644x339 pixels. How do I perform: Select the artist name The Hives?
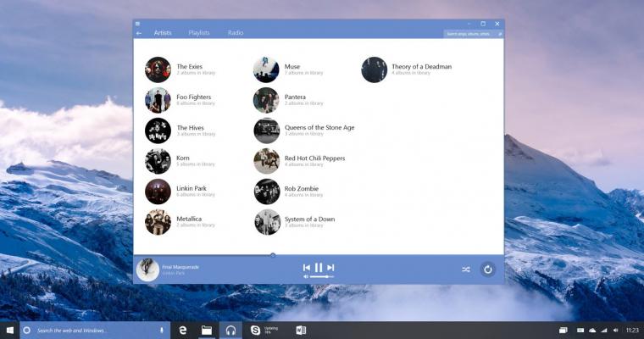coord(190,128)
